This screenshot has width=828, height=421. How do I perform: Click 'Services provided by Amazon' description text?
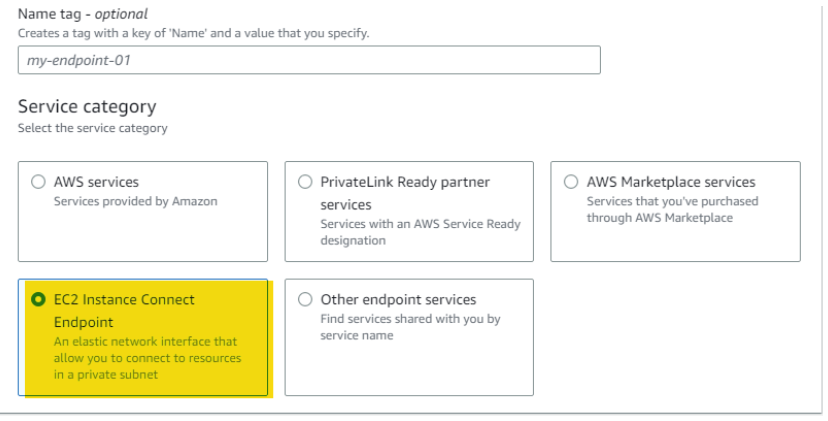tap(135, 201)
